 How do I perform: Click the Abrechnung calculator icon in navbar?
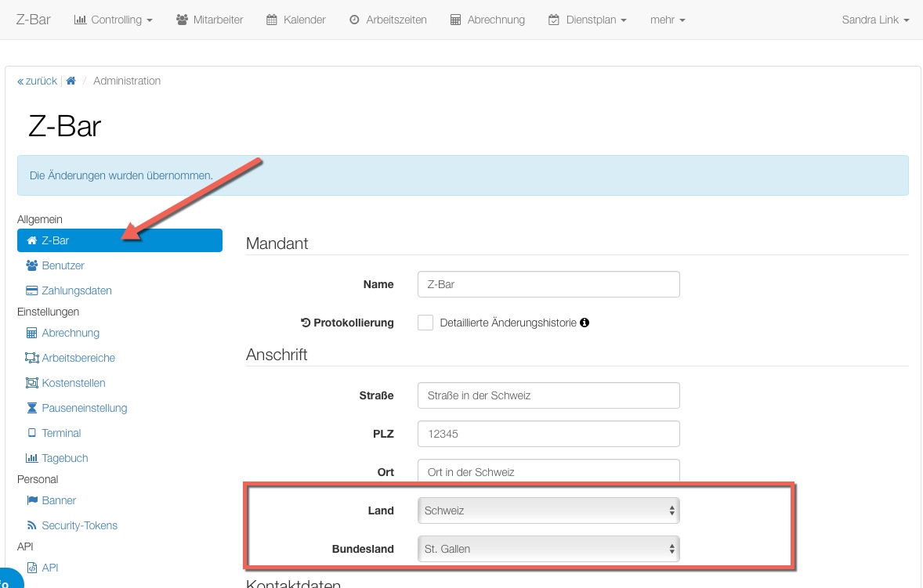(x=455, y=20)
